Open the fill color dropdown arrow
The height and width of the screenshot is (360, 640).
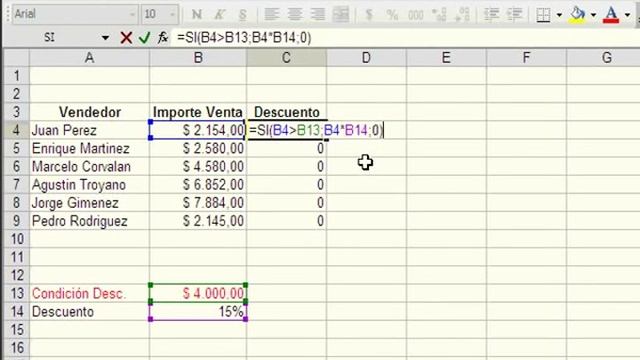(593, 15)
